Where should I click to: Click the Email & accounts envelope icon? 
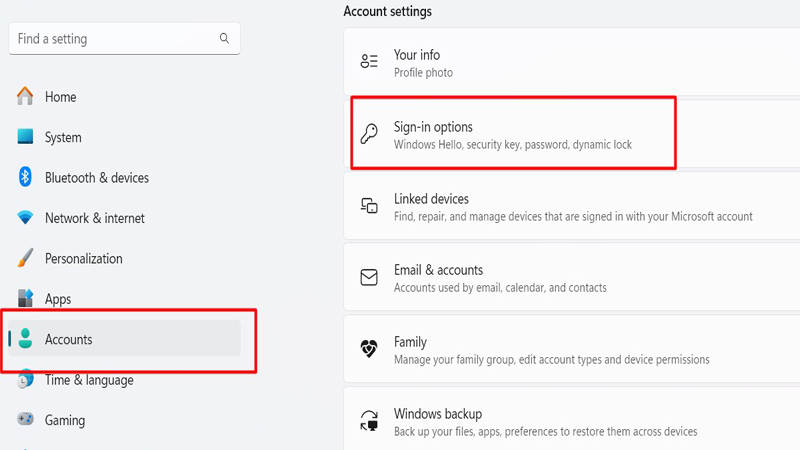[x=369, y=277]
